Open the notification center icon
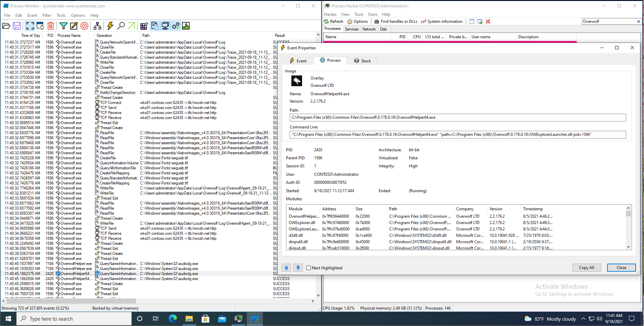Viewport: 644px width, 326px height. pyautogui.click(x=632, y=319)
